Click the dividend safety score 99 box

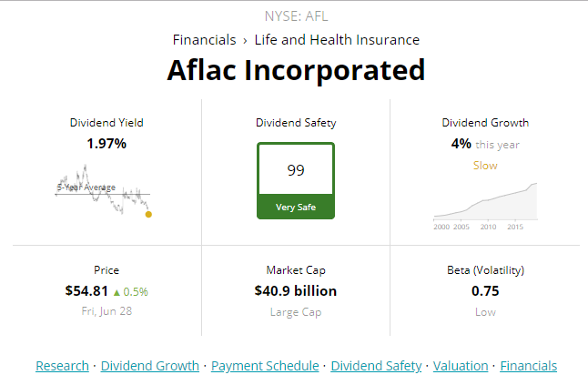[x=296, y=170]
